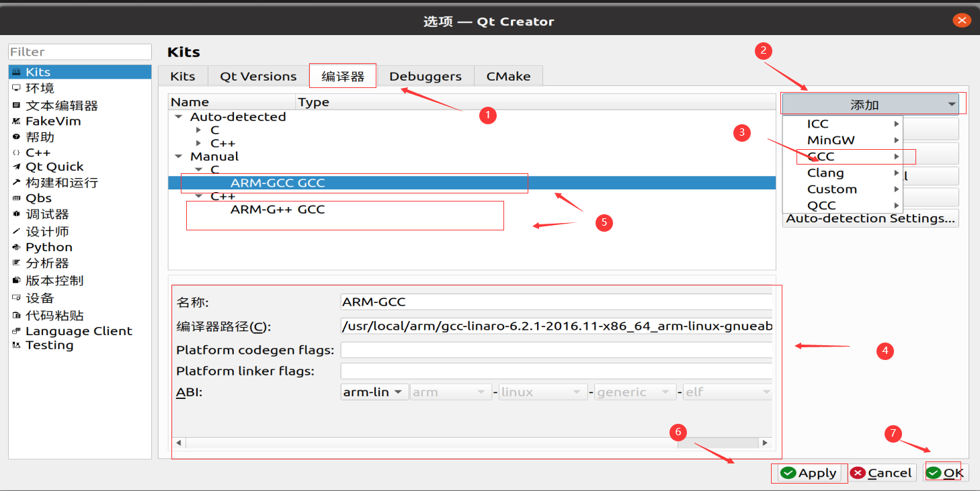Open the Language Client settings category
Image resolution: width=980 pixels, height=491 pixels.
(80, 331)
